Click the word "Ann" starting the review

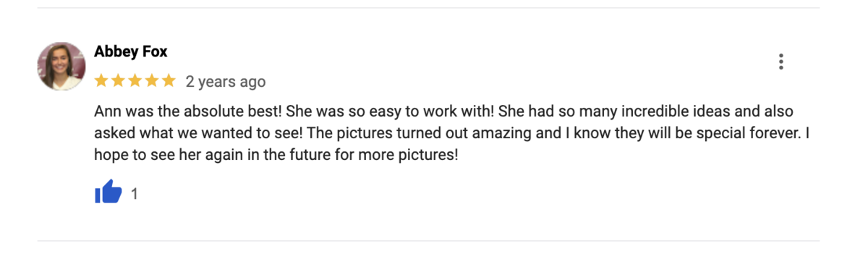(107, 112)
